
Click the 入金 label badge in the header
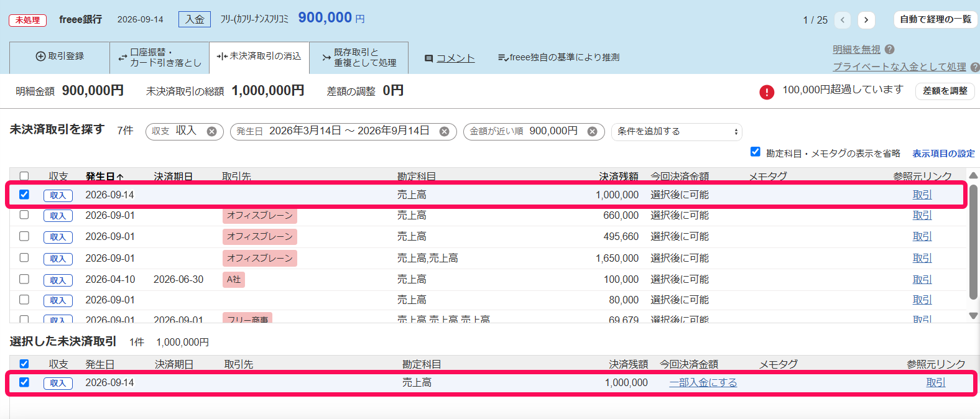(x=195, y=19)
